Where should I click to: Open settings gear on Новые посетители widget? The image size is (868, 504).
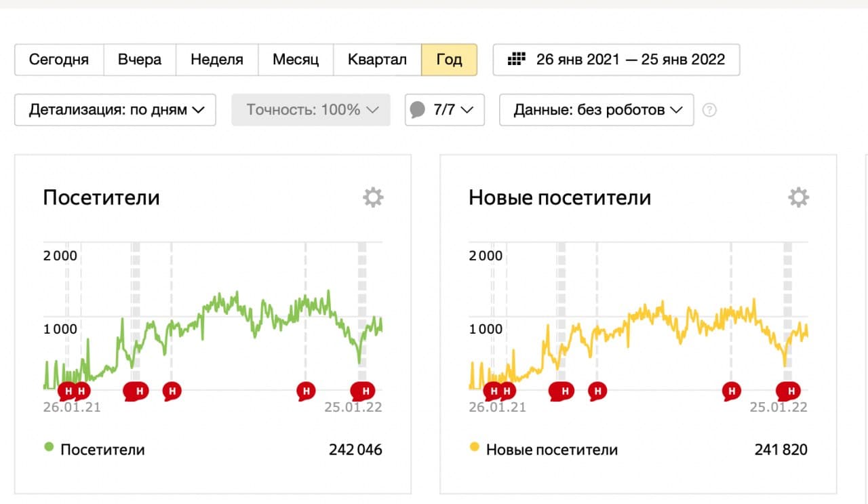click(x=798, y=197)
